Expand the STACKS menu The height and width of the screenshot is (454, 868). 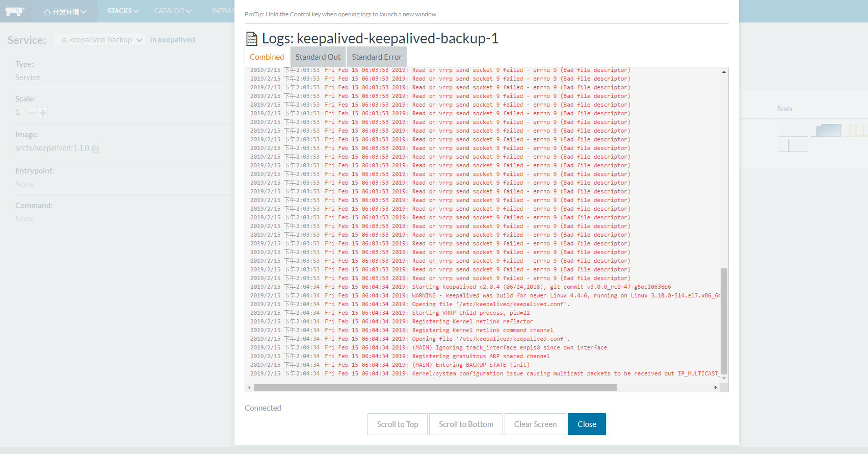click(x=123, y=11)
